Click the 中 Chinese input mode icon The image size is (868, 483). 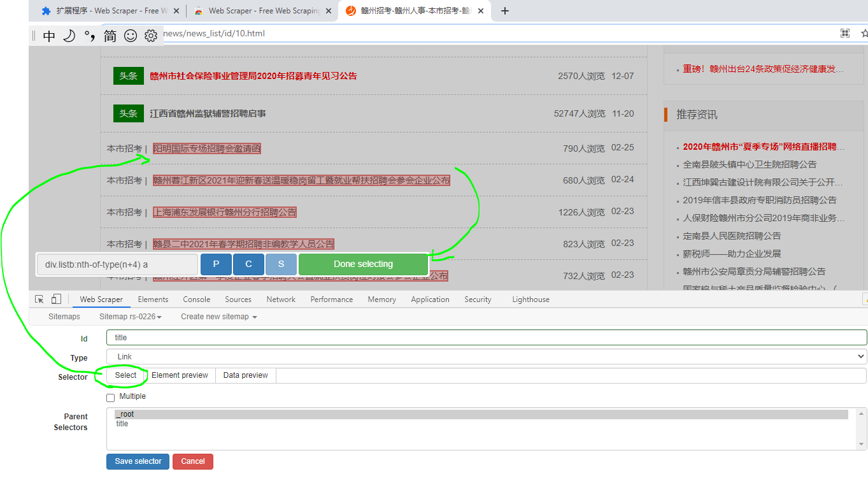point(48,36)
